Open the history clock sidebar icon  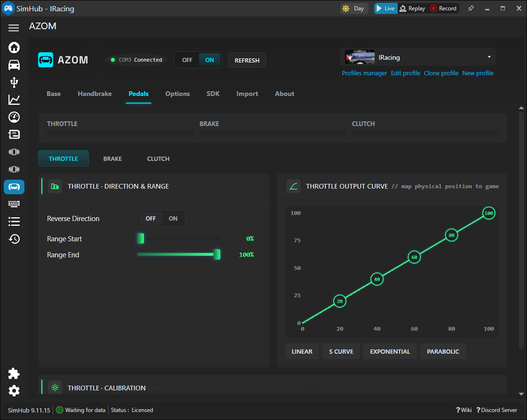pos(14,239)
